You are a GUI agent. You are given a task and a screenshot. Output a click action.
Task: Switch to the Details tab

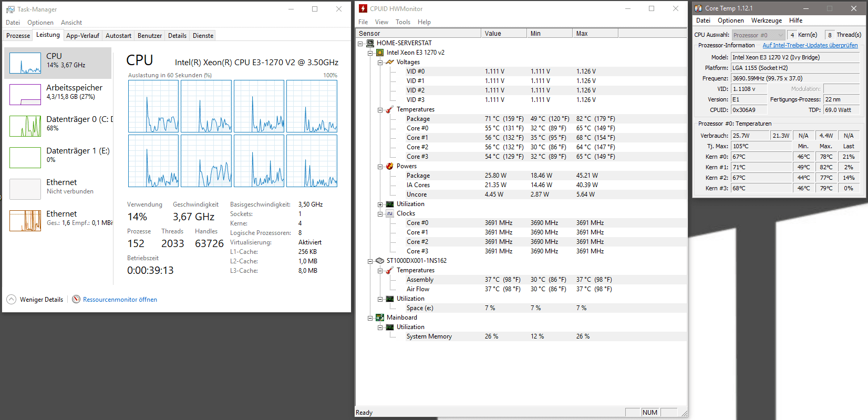coord(177,36)
